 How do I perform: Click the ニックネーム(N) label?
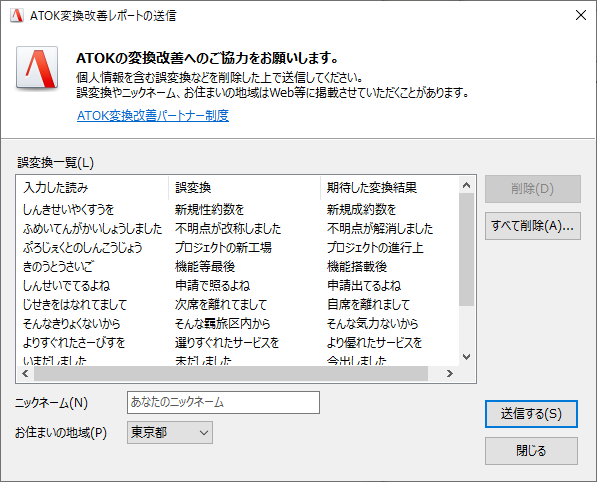coord(51,403)
